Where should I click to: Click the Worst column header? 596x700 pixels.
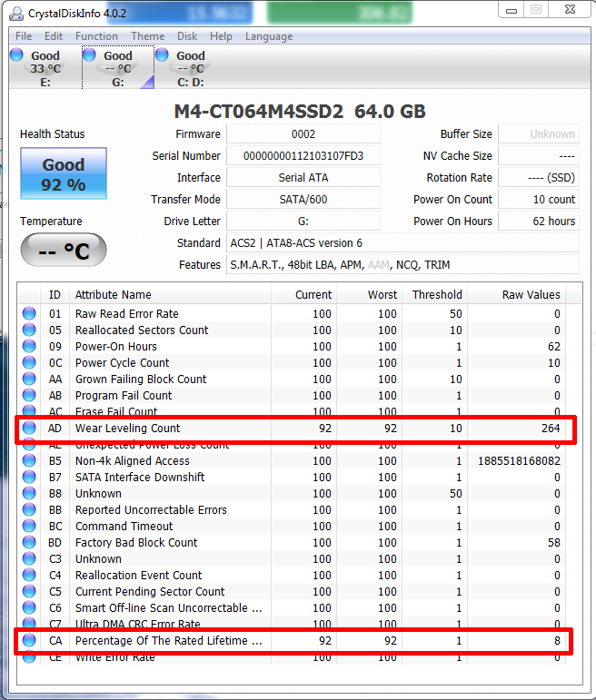pos(370,295)
